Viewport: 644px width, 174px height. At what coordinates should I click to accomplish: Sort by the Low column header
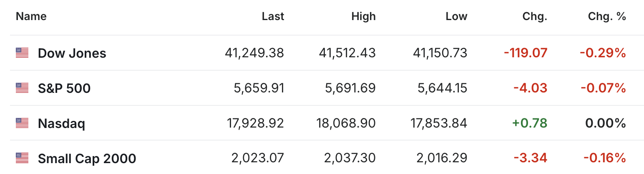click(456, 17)
